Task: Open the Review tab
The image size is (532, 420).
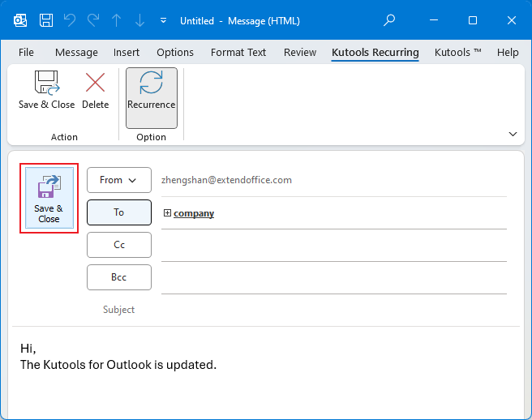Action: pos(300,52)
